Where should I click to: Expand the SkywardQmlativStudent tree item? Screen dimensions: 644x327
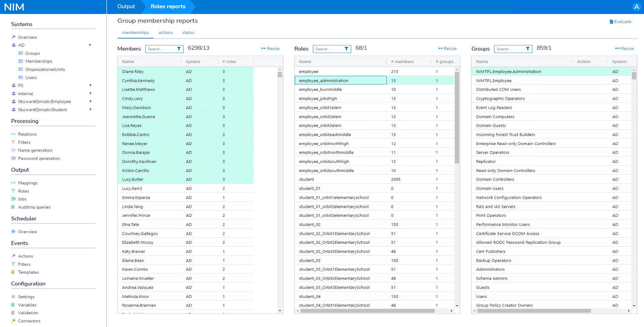click(90, 109)
